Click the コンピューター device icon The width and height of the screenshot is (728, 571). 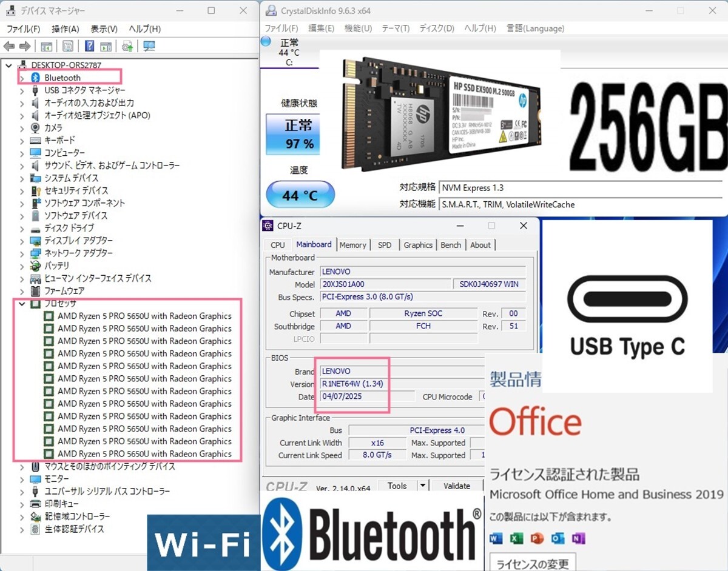(36, 153)
